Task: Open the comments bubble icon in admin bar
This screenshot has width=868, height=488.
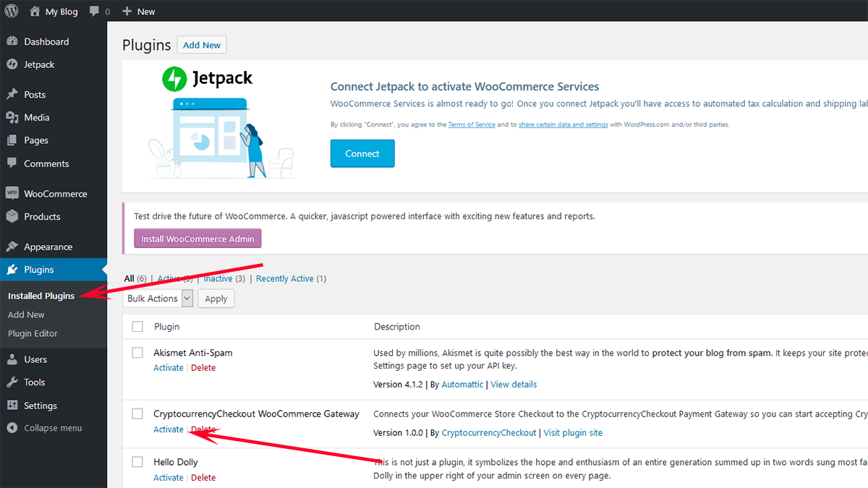Action: point(94,12)
